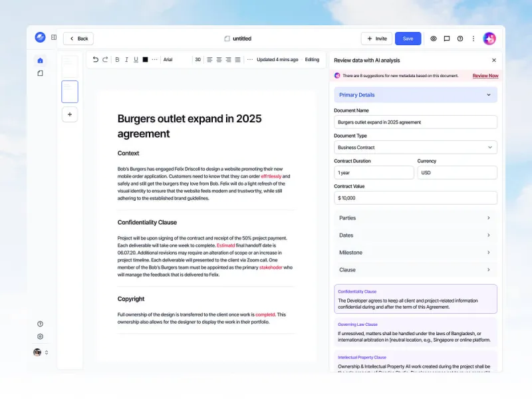Viewport: 532px width, 399px height.
Task: Click the misspelled word Estimatd
Action: click(225, 245)
